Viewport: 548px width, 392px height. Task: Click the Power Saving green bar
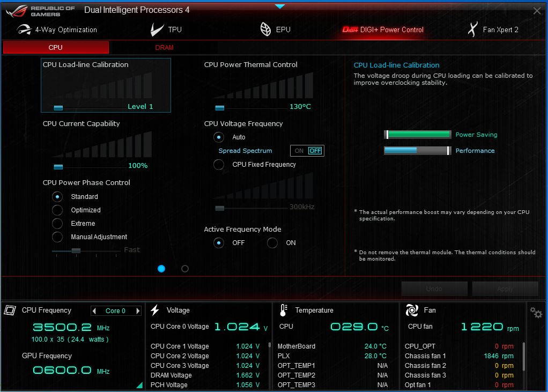(x=418, y=135)
